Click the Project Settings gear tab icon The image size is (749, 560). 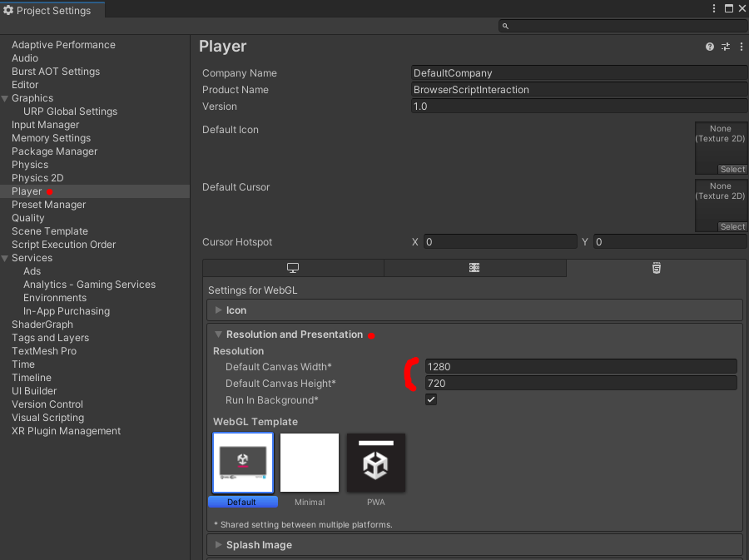tap(8, 10)
